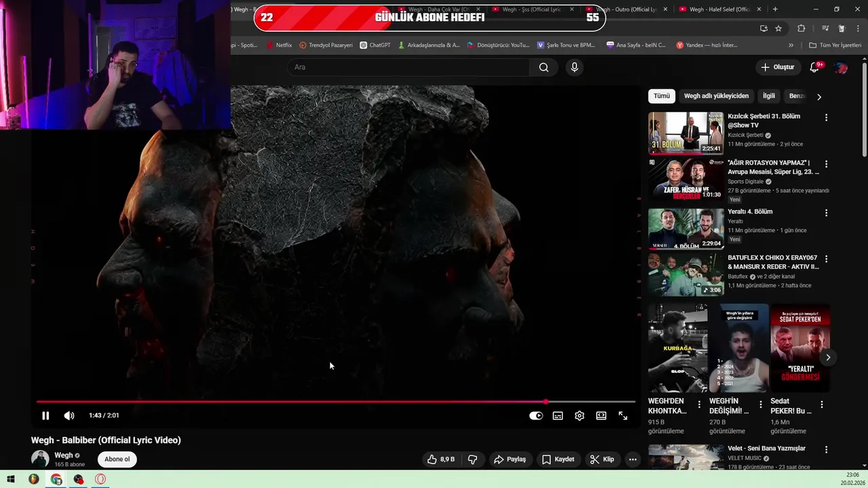Open 'Şarkı Tonu ve BPM' bookmark
Screen dimensions: 868x488
(566, 45)
